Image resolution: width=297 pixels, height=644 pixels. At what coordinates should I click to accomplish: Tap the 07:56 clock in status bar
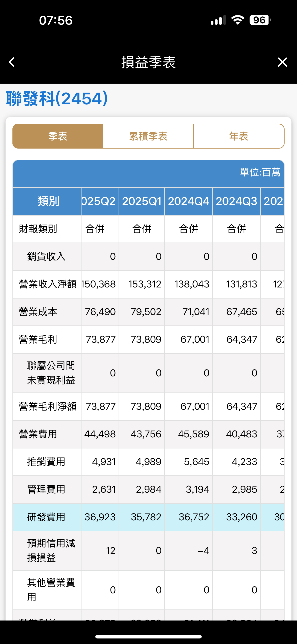[56, 20]
